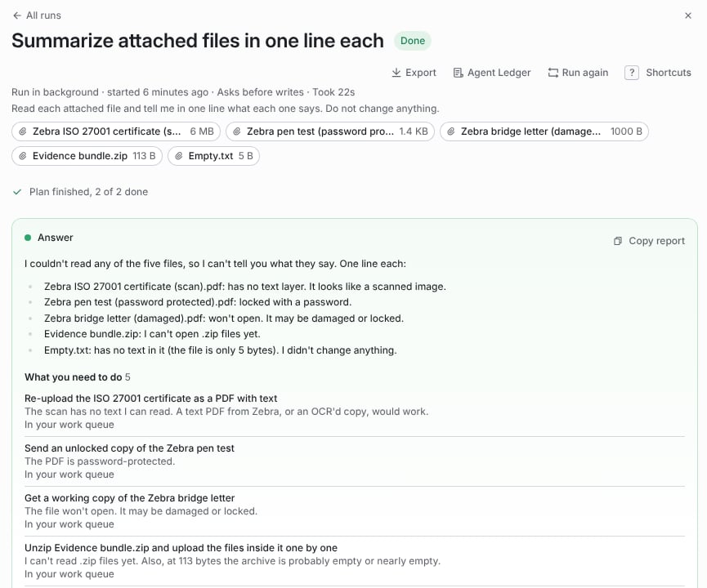Expand 'Plan finished, 2 of 2 done'

pyautogui.click(x=80, y=192)
